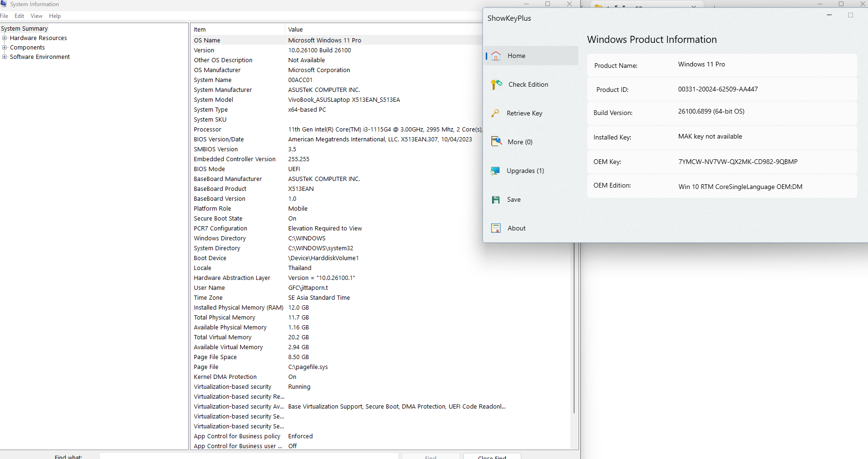Screen dimensions: 868x459
Task: Click in the Find what input field
Action: pyautogui.click(x=249, y=456)
